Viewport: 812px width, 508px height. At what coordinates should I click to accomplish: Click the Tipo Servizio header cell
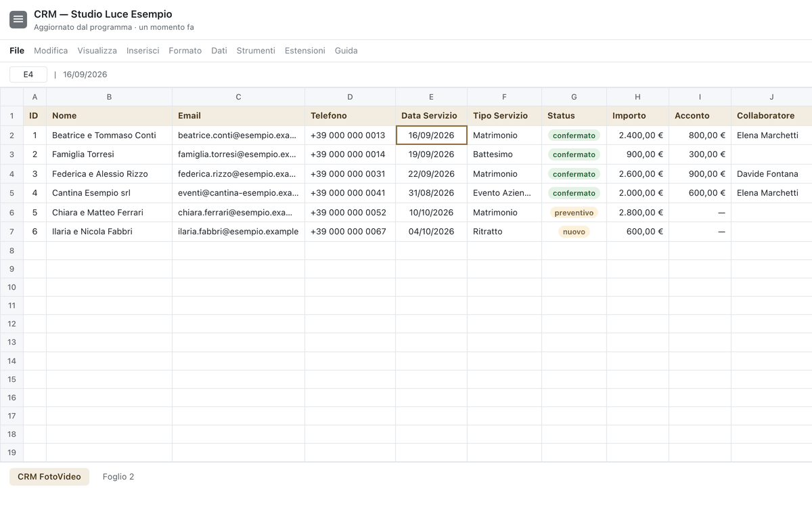(505, 116)
